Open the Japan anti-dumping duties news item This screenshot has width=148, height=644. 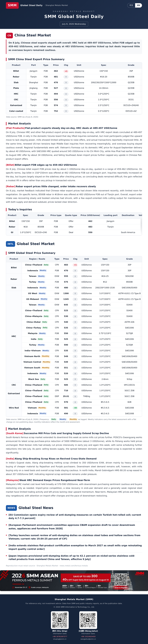point(72,557)
